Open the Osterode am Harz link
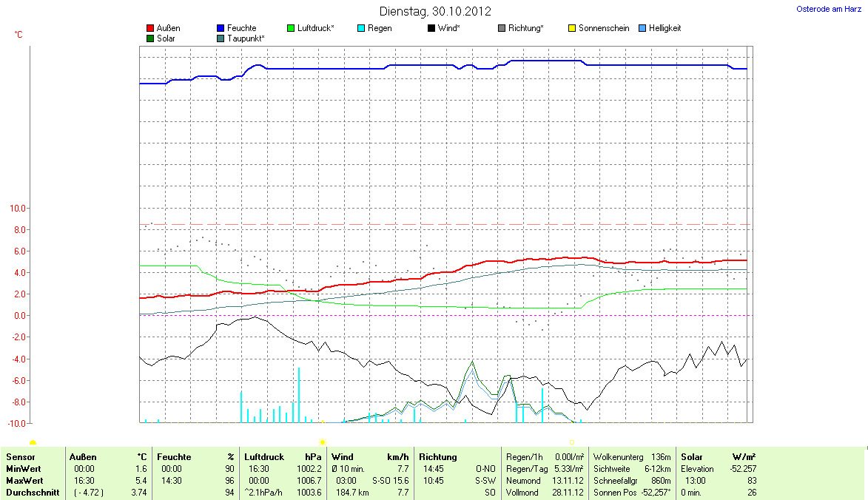Image resolution: width=868 pixels, height=500 pixels. click(829, 9)
